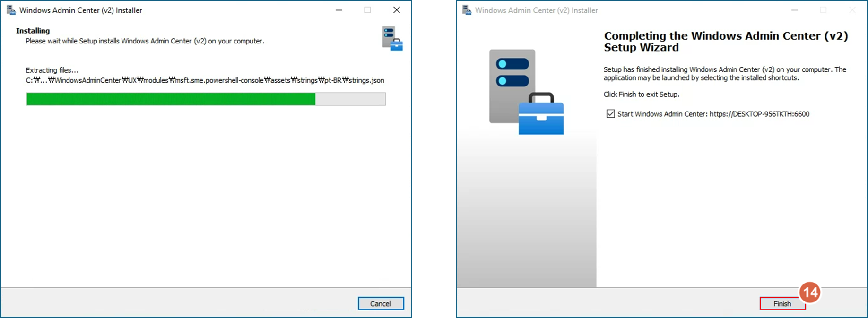Click title bar app icon in Installing window

click(11, 10)
